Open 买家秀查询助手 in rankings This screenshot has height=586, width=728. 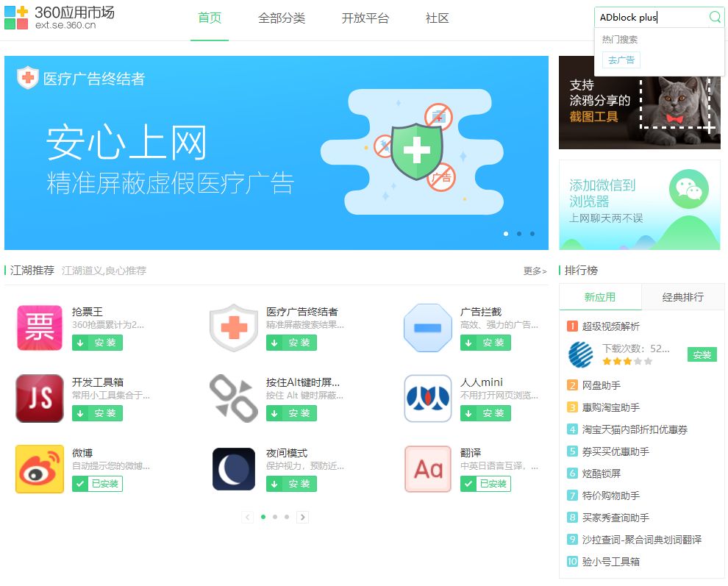point(615,518)
